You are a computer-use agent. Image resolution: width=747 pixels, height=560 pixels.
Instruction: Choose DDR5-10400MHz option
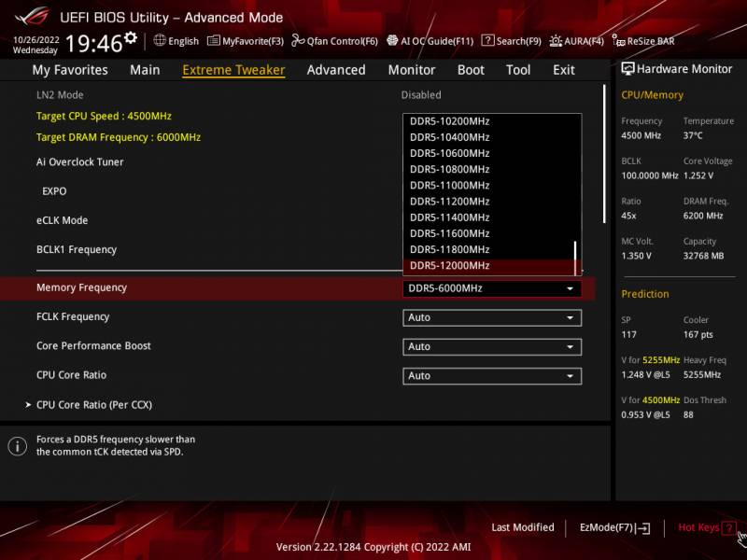pyautogui.click(x=488, y=137)
